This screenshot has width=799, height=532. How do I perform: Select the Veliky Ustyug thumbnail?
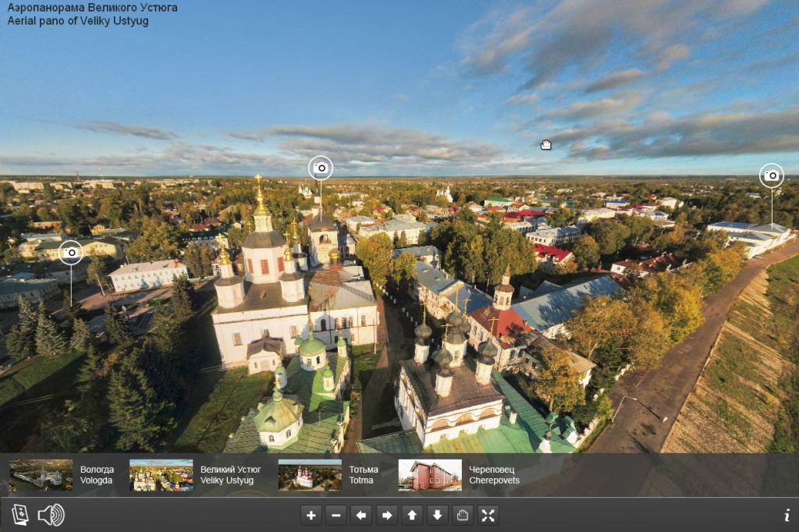[161, 475]
